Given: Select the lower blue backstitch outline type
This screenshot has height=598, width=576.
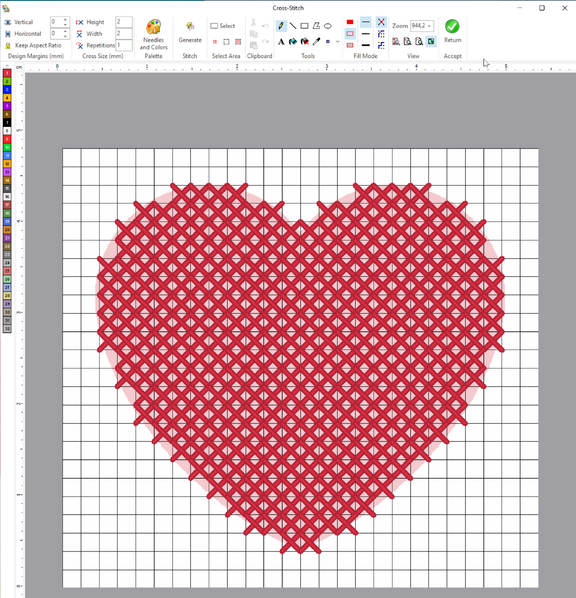Looking at the screenshot, I should tap(381, 45).
